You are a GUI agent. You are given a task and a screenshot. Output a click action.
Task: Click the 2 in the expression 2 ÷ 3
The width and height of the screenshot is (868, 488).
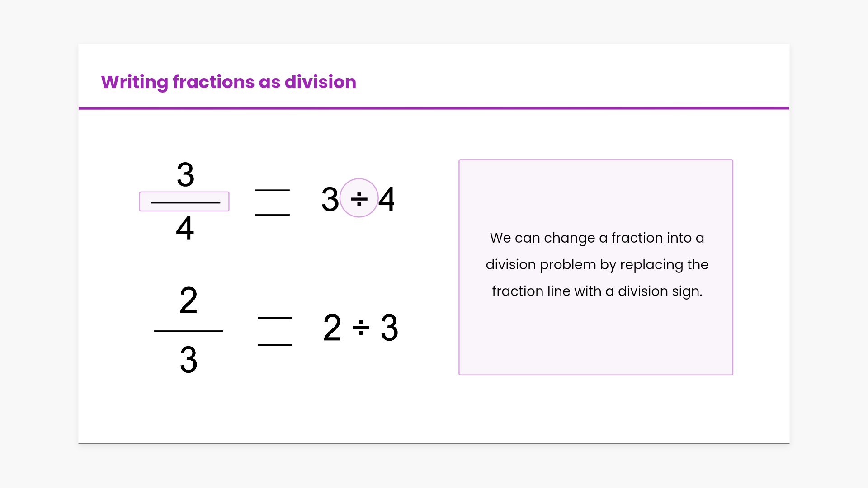coord(332,328)
